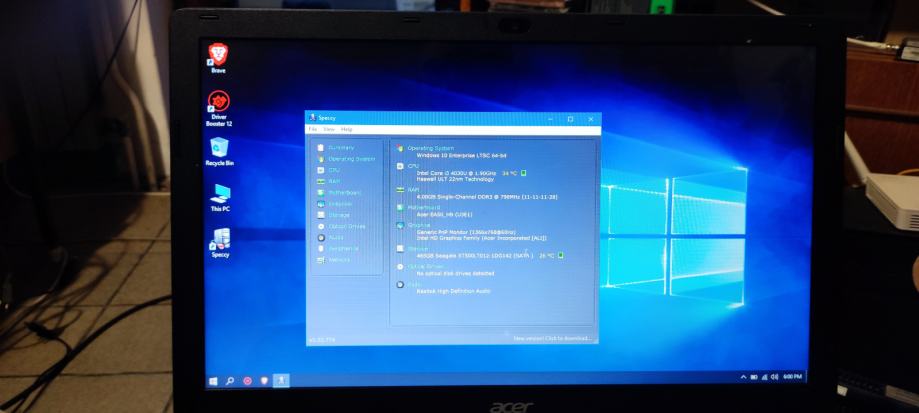The height and width of the screenshot is (413, 919).
Task: Click 'Realtek High Definition Audio' text
Action: [453, 291]
